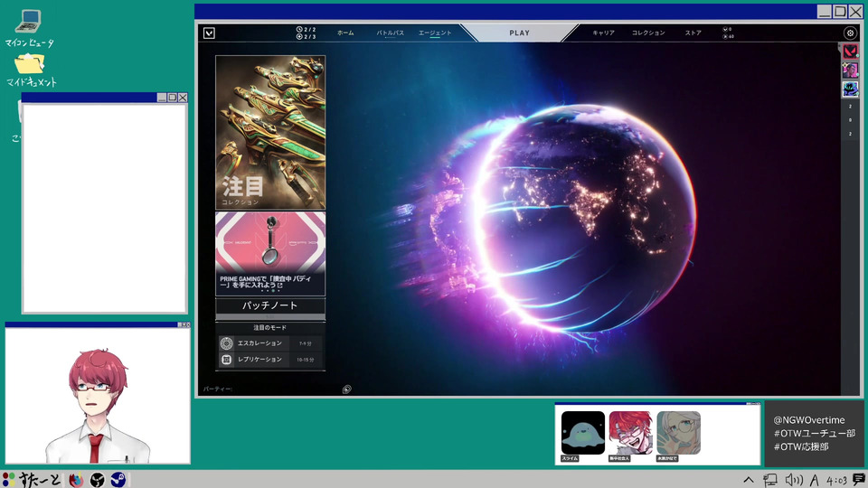Open the notification center speech bubble icon
This screenshot has width=868, height=488.
tap(859, 480)
